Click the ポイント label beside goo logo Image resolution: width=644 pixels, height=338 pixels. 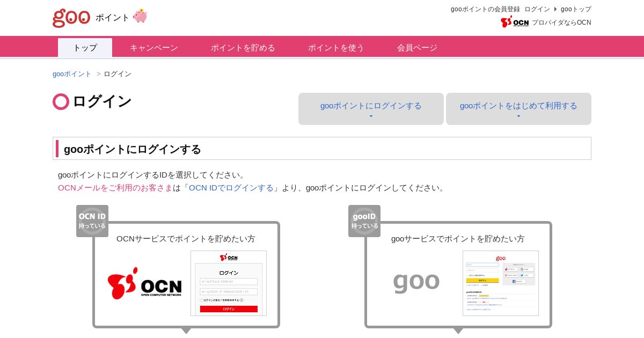point(113,18)
